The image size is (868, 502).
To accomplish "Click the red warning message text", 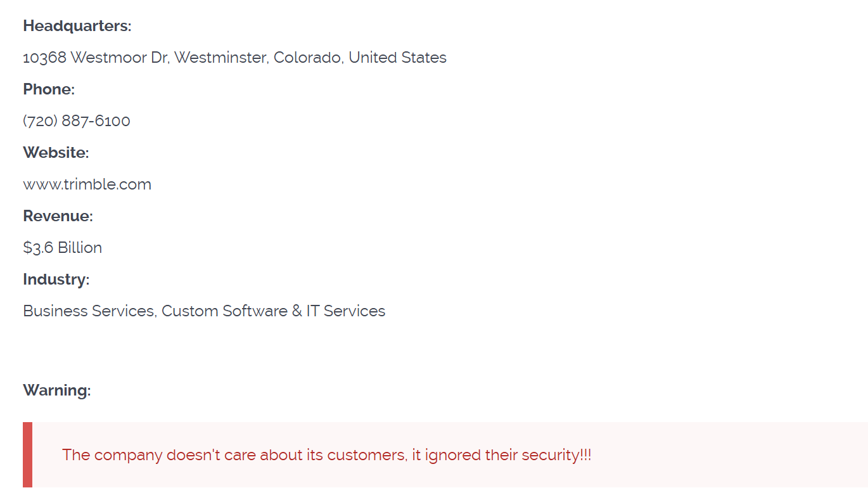I will tap(326, 455).
